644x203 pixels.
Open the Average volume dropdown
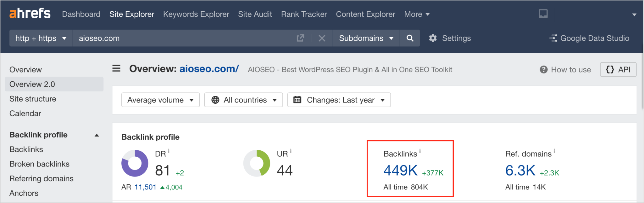click(160, 100)
